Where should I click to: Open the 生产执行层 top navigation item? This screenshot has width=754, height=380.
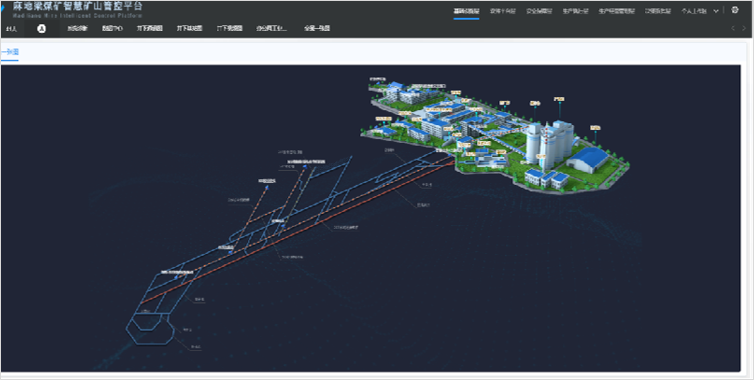(x=576, y=11)
